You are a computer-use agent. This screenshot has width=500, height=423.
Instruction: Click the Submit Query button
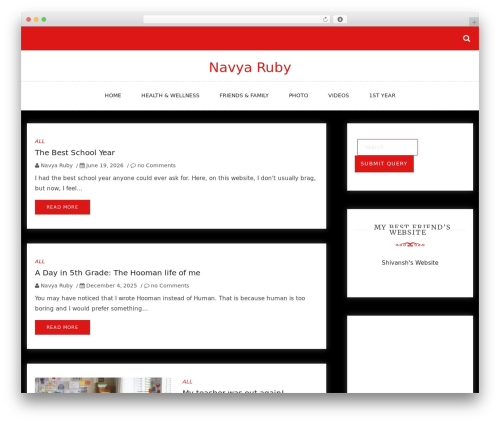click(384, 164)
